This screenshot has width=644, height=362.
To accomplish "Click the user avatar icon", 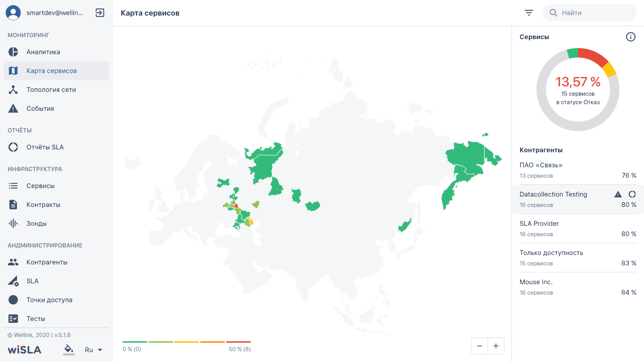I will pyautogui.click(x=13, y=13).
